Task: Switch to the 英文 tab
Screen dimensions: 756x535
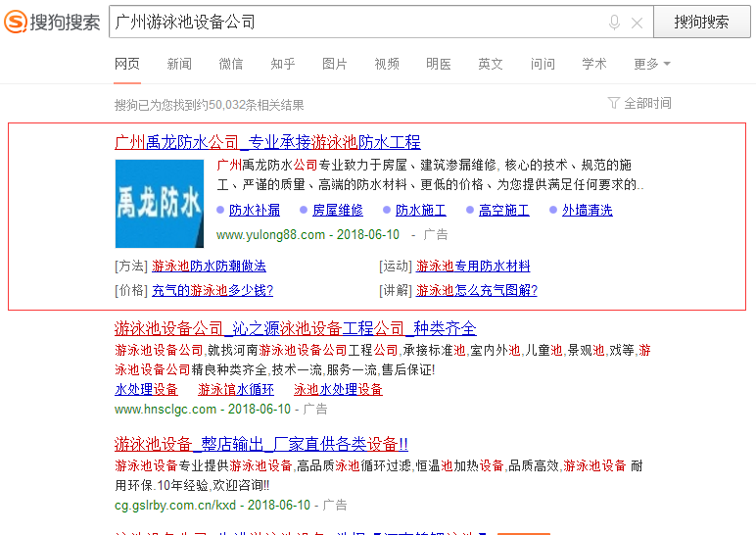Action: [491, 64]
